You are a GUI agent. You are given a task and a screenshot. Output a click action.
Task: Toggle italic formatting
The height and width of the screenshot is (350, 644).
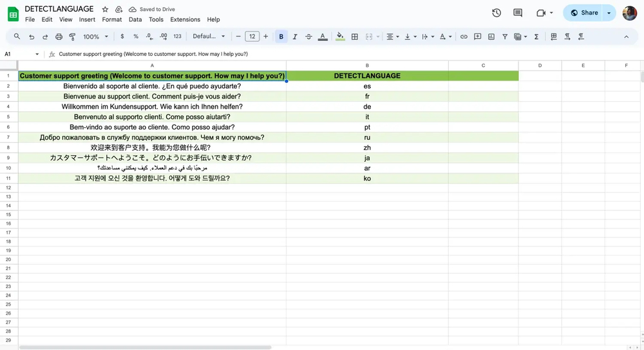pyautogui.click(x=295, y=37)
